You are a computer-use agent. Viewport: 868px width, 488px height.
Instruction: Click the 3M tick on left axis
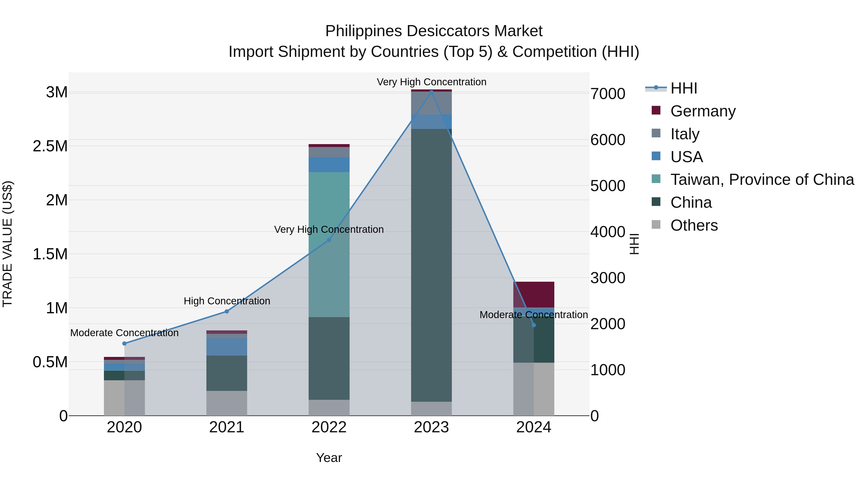(57, 92)
